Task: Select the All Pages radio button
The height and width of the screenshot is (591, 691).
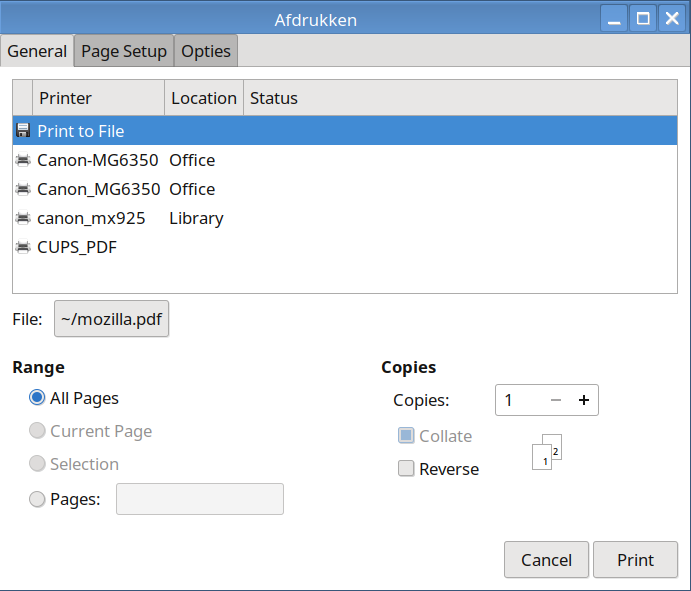Action: click(x=37, y=398)
